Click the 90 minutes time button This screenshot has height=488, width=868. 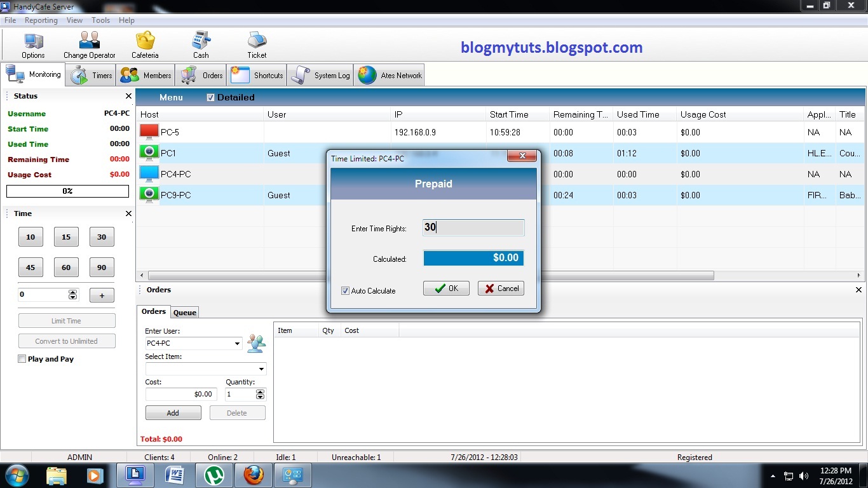[x=102, y=268]
